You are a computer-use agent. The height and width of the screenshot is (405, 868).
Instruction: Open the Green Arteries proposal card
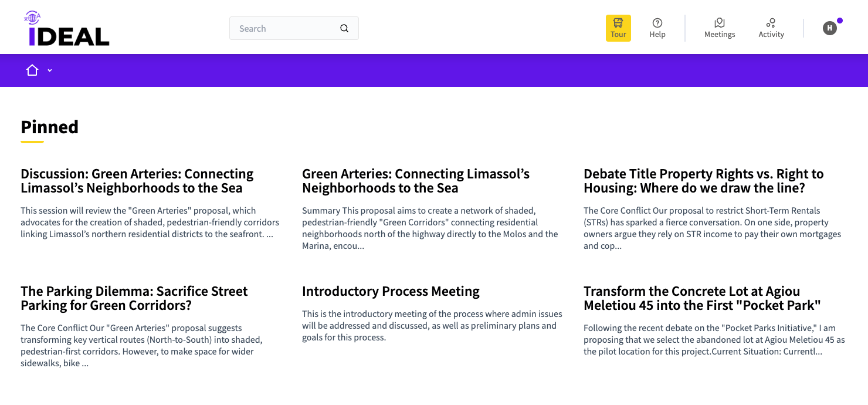point(416,180)
